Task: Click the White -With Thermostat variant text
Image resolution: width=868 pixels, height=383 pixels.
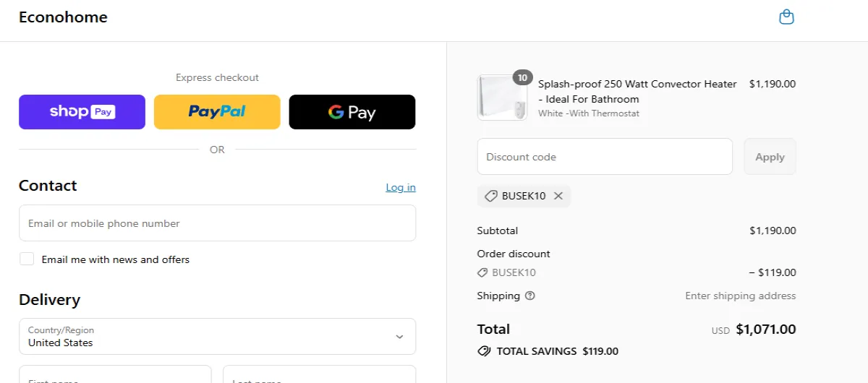Action: pyautogui.click(x=589, y=113)
